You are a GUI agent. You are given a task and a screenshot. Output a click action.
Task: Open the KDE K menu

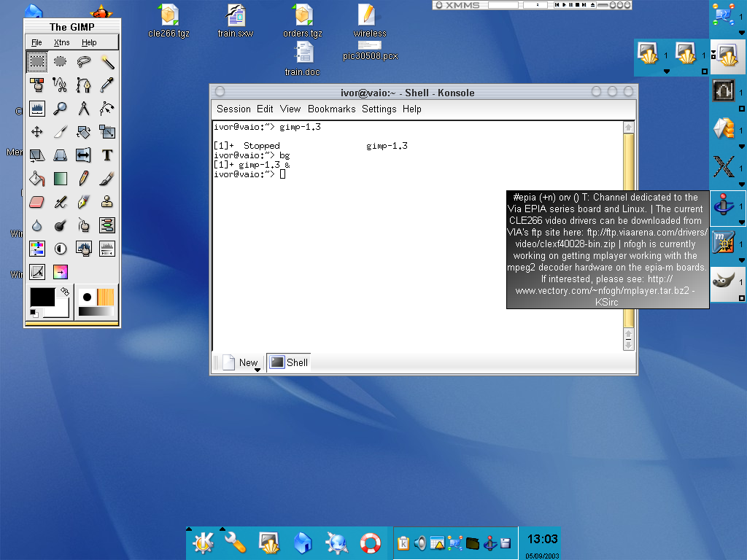pos(203,542)
